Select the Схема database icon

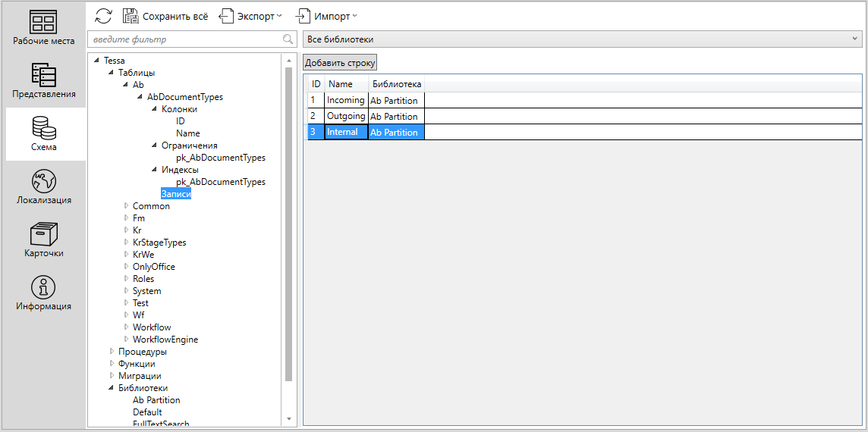(x=44, y=134)
